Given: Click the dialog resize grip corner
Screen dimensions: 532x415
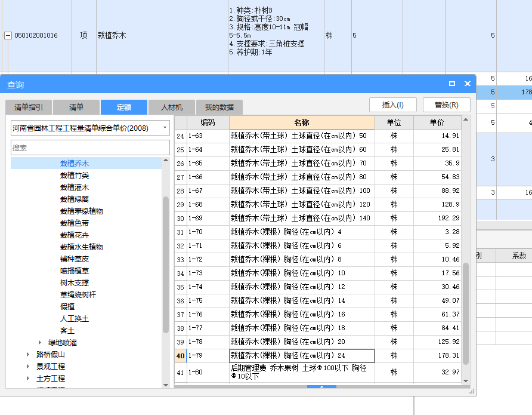Looking at the screenshot, I should [472, 392].
